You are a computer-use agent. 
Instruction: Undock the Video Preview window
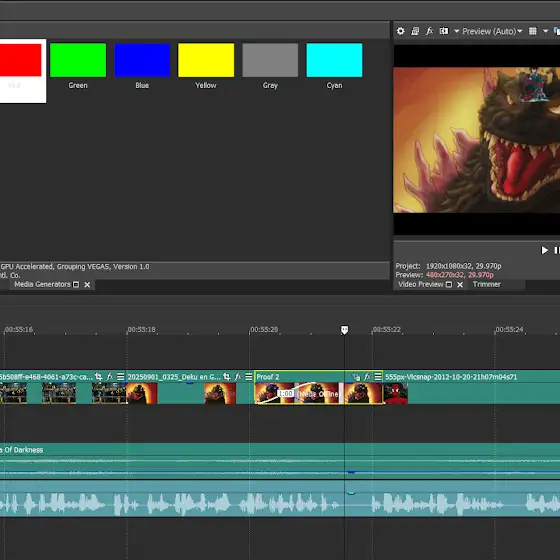tap(449, 284)
